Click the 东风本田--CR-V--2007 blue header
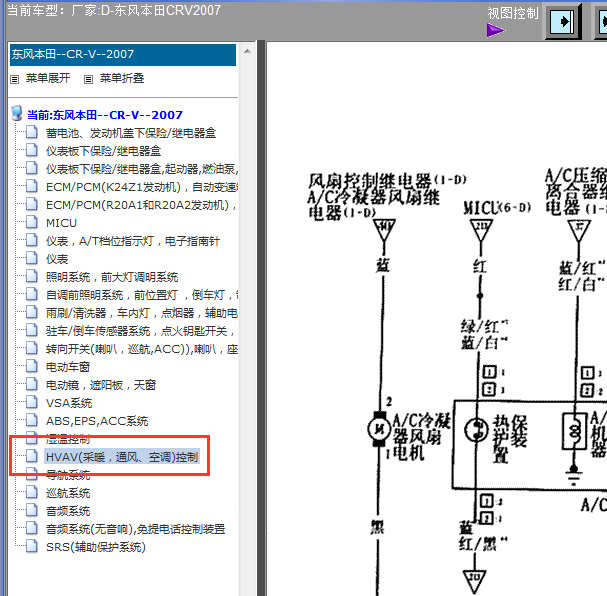The image size is (607, 596). (123, 55)
